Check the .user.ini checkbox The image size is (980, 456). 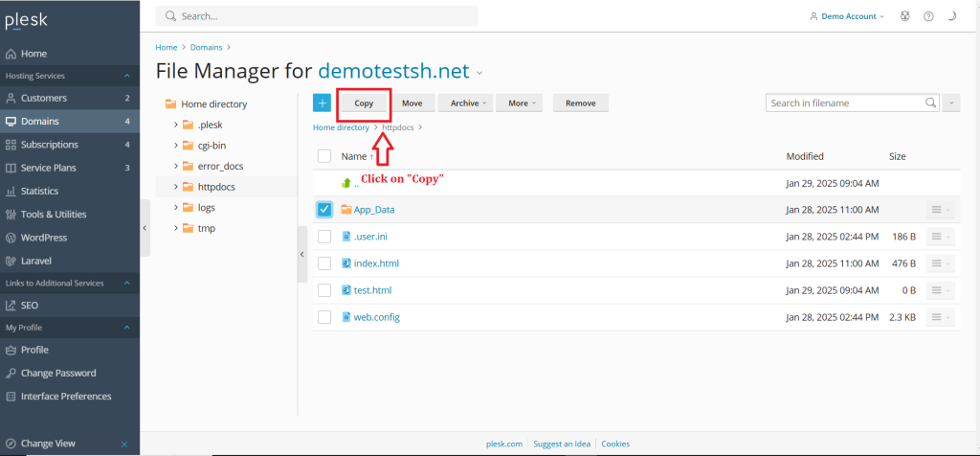324,237
